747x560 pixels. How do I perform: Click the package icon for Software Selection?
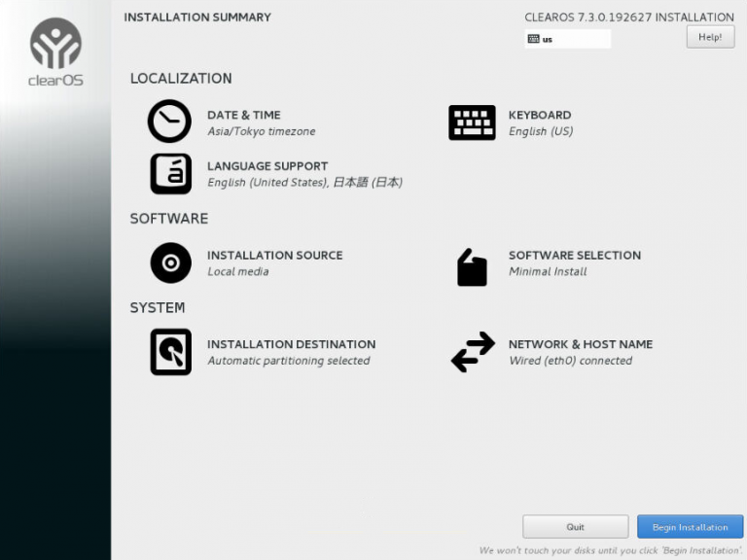tap(472, 267)
